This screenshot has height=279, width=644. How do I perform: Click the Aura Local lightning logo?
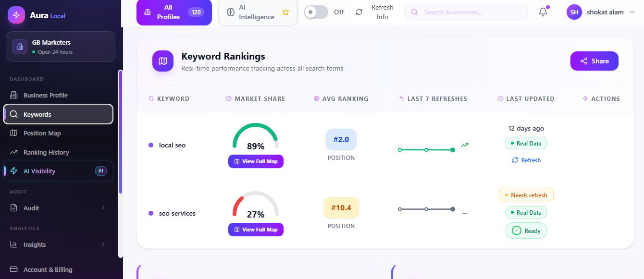pyautogui.click(x=16, y=15)
